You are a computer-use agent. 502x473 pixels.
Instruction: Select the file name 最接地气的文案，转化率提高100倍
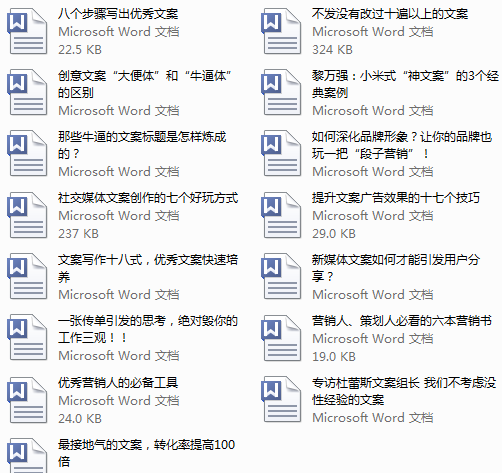point(146,453)
